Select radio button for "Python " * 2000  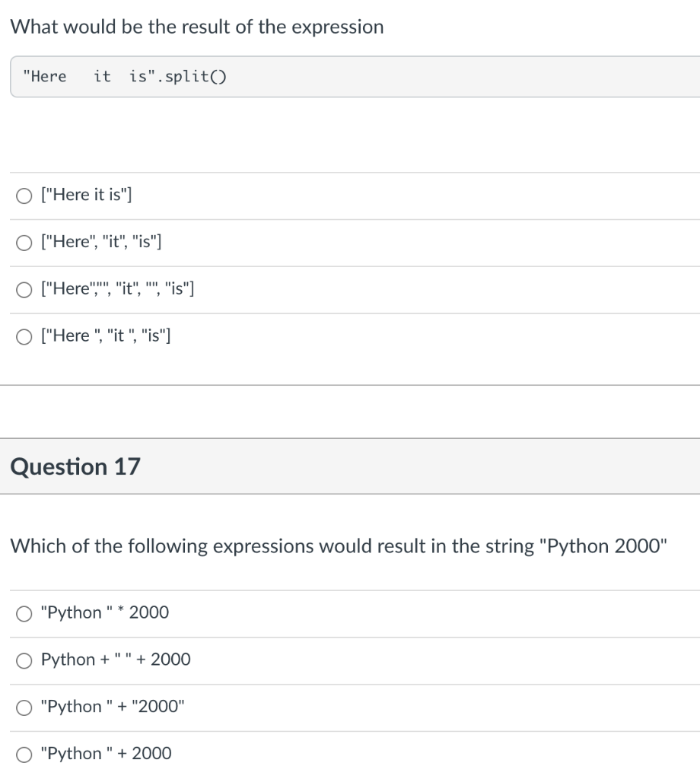(25, 613)
